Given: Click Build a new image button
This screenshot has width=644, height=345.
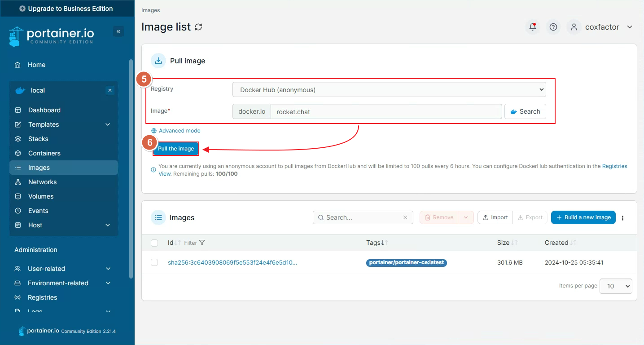Looking at the screenshot, I should pos(583,217).
